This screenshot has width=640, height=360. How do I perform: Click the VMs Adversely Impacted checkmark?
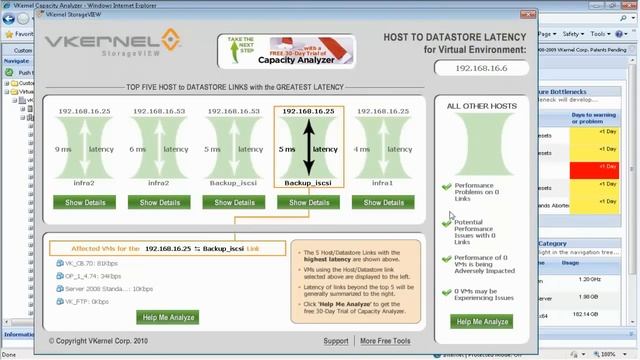(x=447, y=259)
